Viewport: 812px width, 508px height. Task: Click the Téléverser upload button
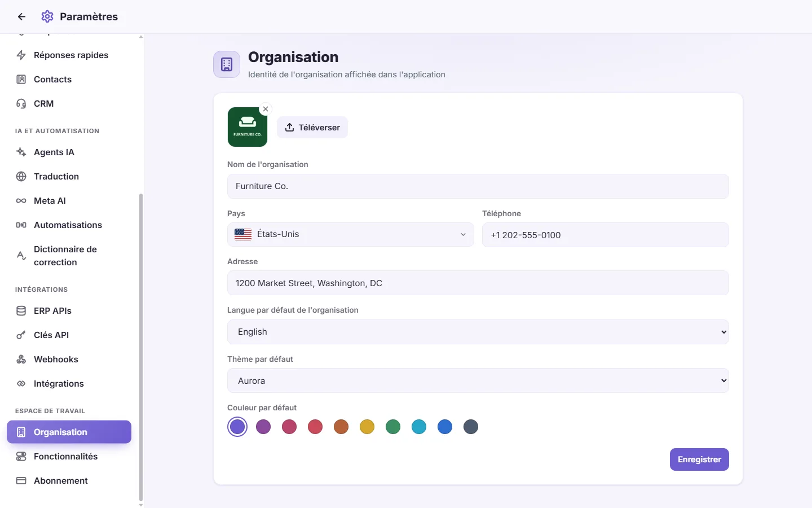[x=312, y=128]
